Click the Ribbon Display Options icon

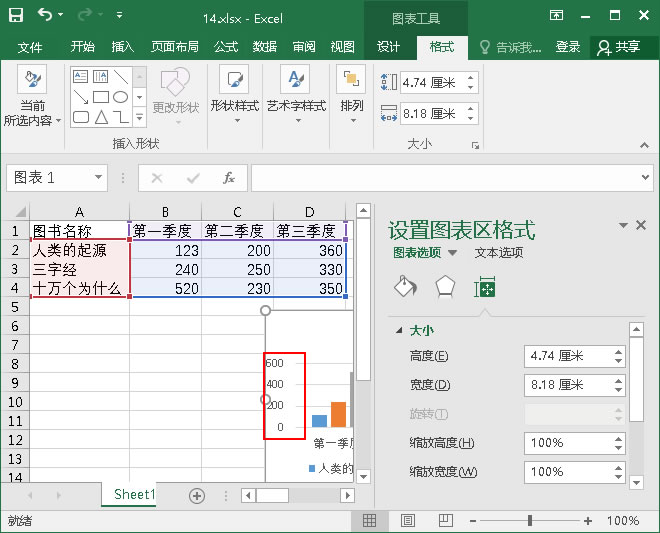click(x=556, y=16)
